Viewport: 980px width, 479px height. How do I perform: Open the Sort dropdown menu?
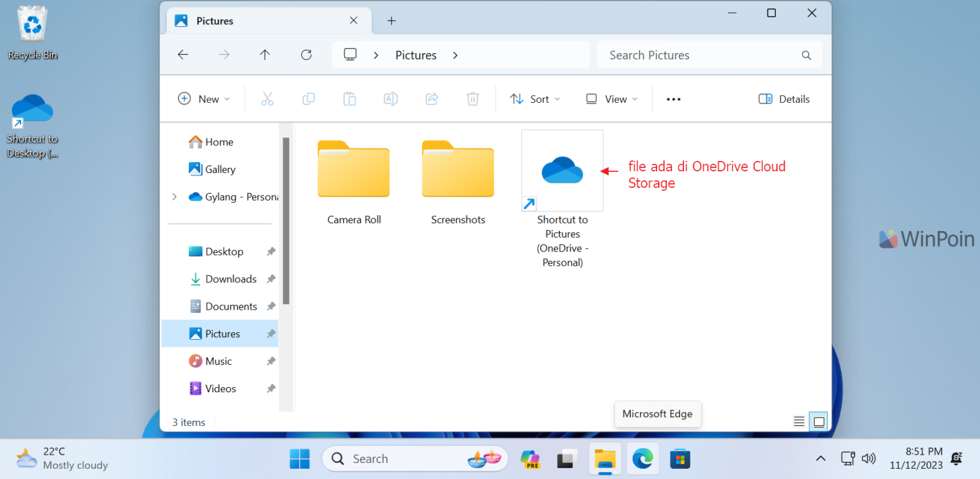(535, 98)
